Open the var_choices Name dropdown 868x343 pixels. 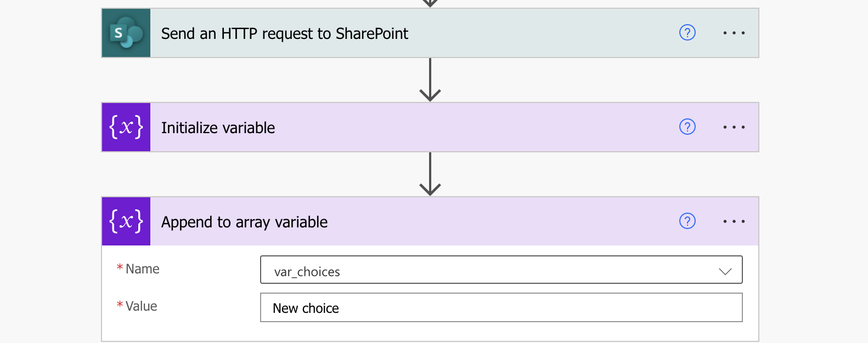click(501, 270)
